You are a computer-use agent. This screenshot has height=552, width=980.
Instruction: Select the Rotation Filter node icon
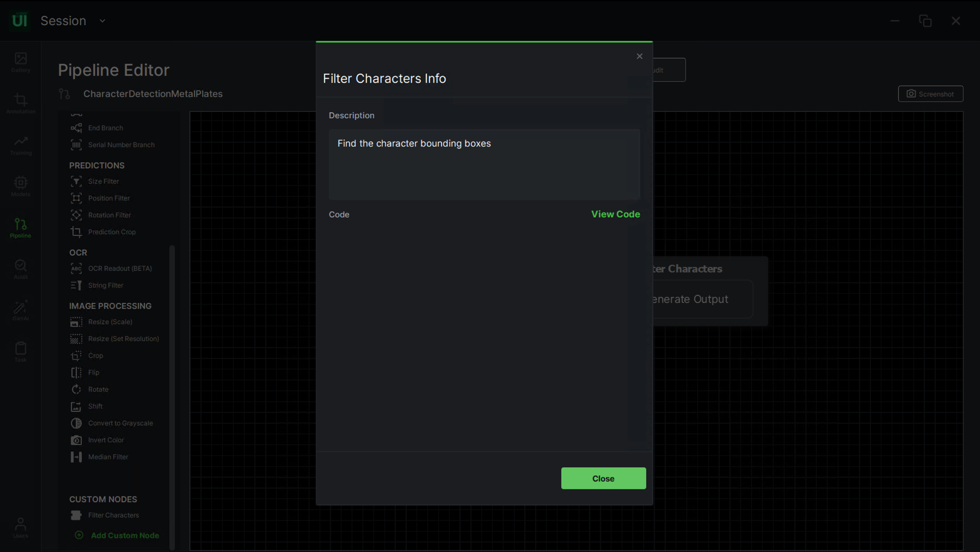76,215
